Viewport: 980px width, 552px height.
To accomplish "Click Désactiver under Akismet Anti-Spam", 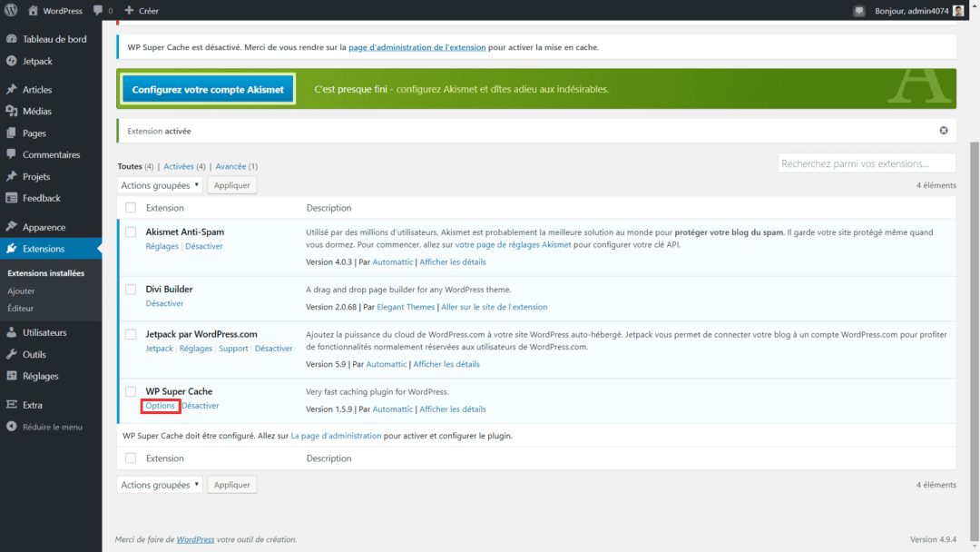I will coord(204,246).
